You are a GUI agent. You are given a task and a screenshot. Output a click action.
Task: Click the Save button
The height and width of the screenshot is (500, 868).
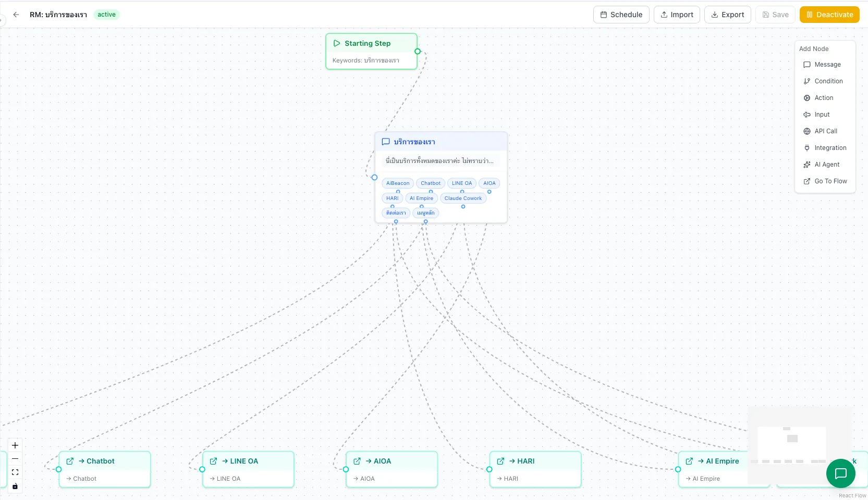point(775,15)
